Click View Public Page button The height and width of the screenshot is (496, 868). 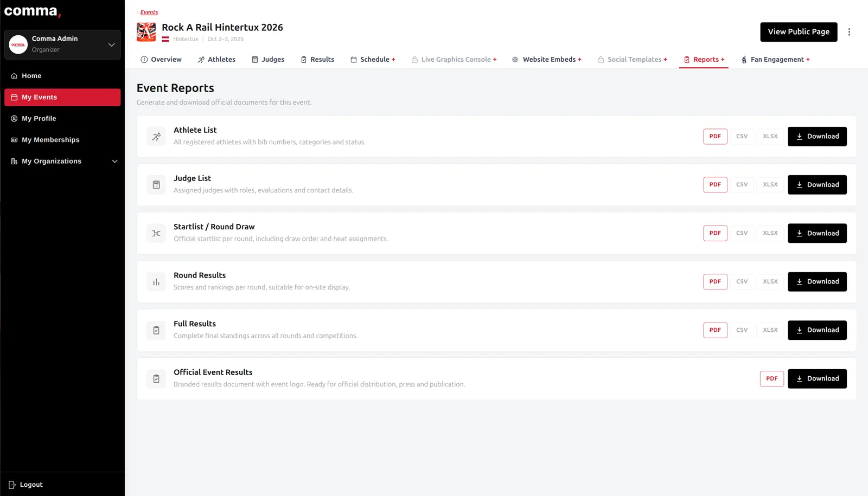[799, 32]
